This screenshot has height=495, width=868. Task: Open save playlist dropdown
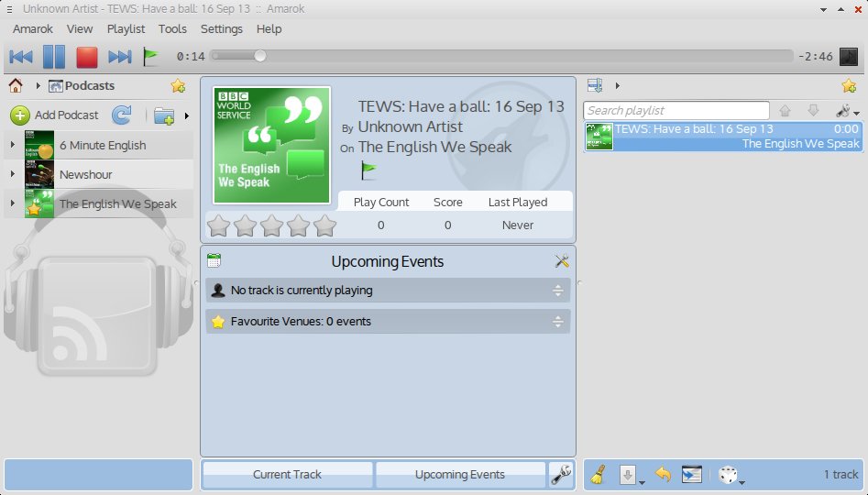(632, 475)
